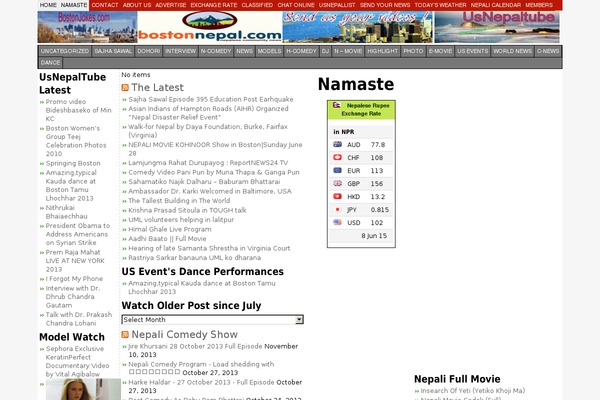This screenshot has height=400, width=600.
Task: Open ADVERTISE in the top menu
Action: tap(171, 5)
